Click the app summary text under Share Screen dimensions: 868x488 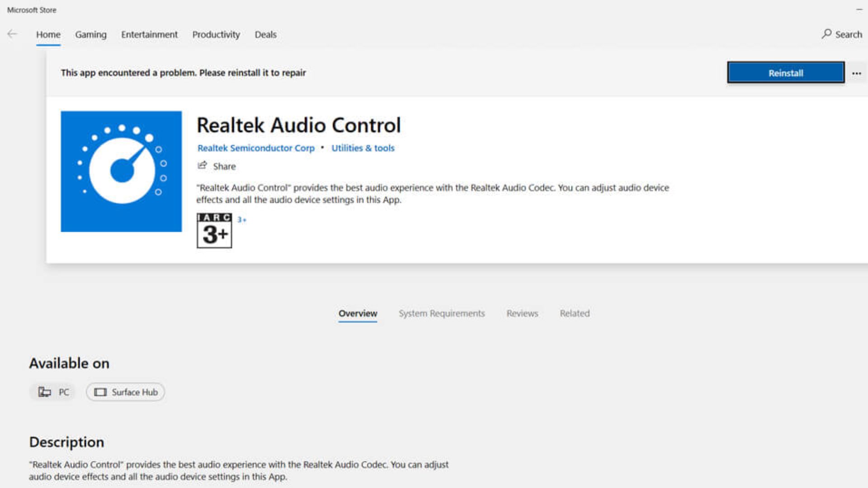(x=433, y=193)
